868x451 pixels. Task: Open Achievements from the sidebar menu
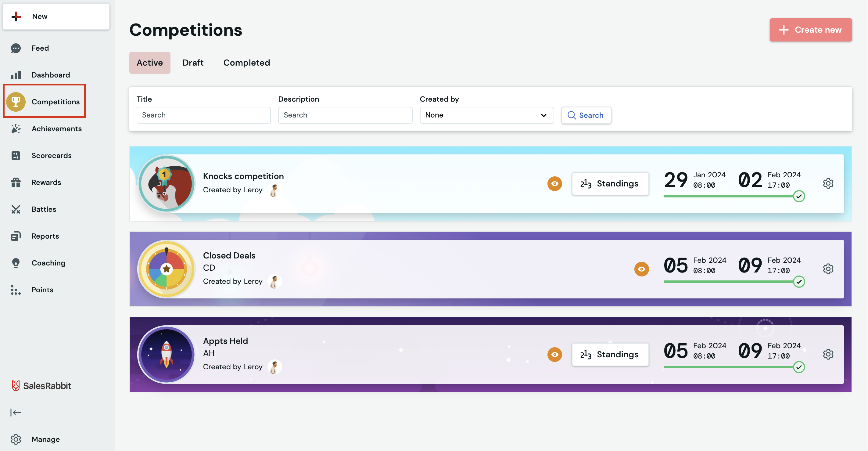pos(57,128)
